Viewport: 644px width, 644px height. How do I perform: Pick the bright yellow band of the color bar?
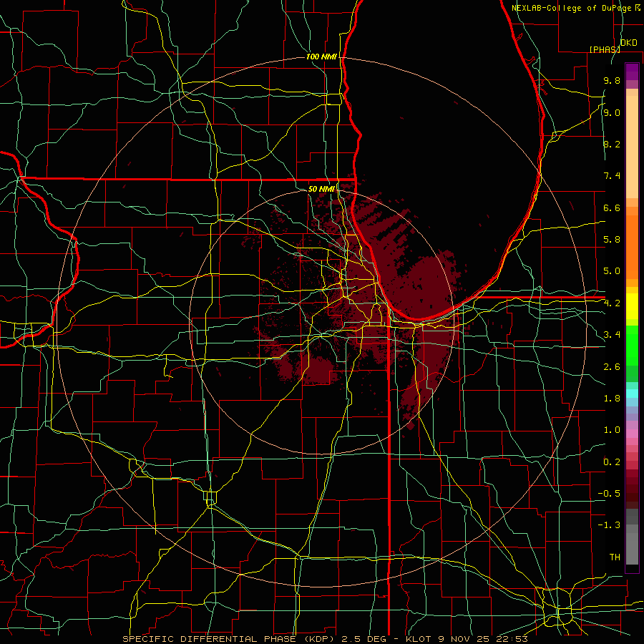(632, 306)
